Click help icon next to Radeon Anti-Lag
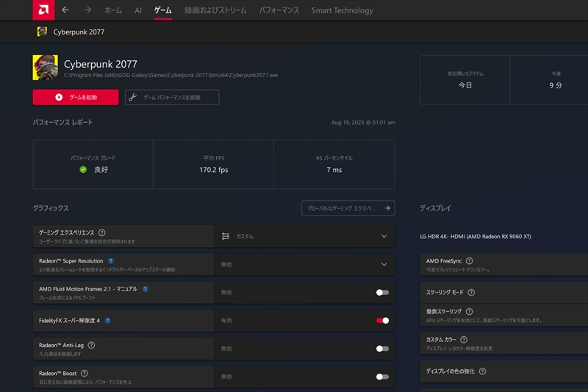Image resolution: width=588 pixels, height=392 pixels. click(91, 345)
